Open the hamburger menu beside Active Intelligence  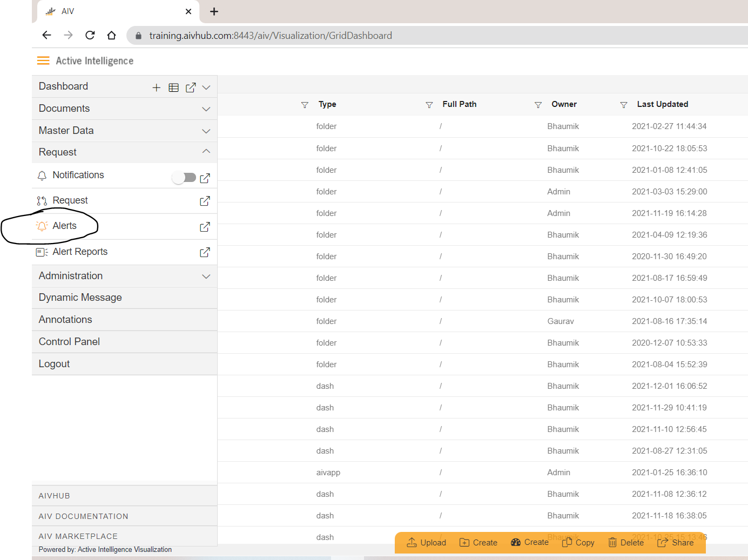pos(43,60)
